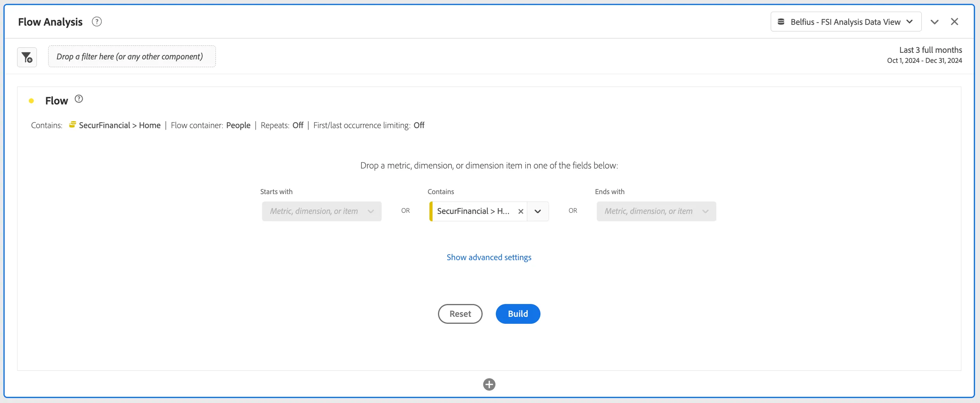Click the add filter funnel icon
This screenshot has width=980, height=403.
27,57
